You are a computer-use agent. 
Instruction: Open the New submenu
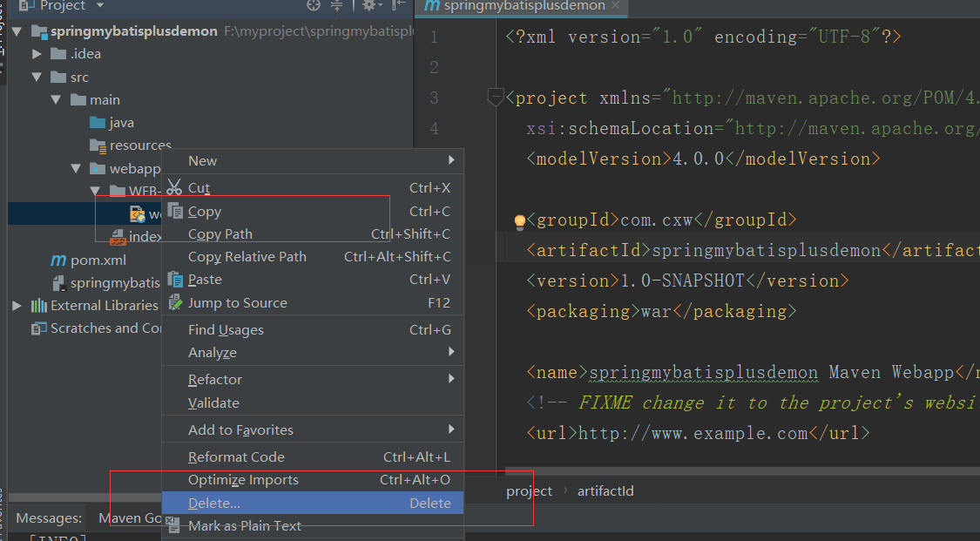pyautogui.click(x=313, y=160)
